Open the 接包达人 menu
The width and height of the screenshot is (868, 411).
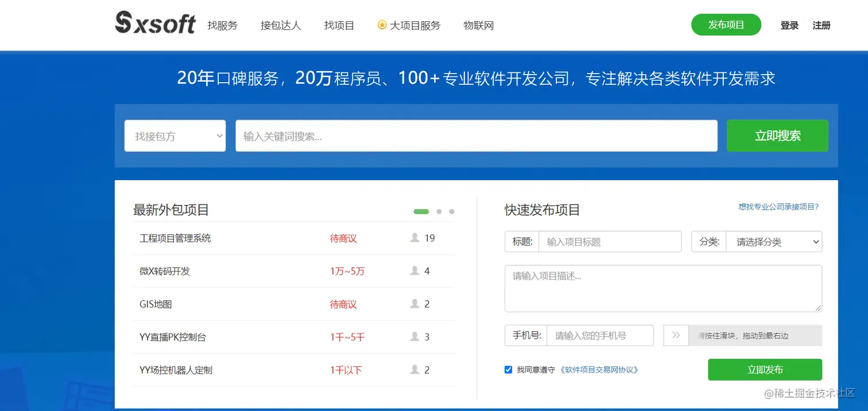point(281,25)
